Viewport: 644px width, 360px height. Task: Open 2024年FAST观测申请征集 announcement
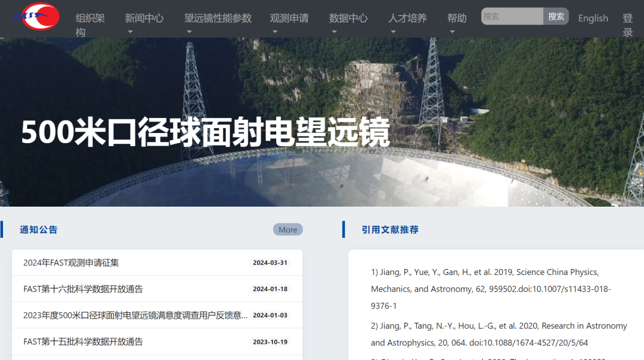(x=71, y=262)
